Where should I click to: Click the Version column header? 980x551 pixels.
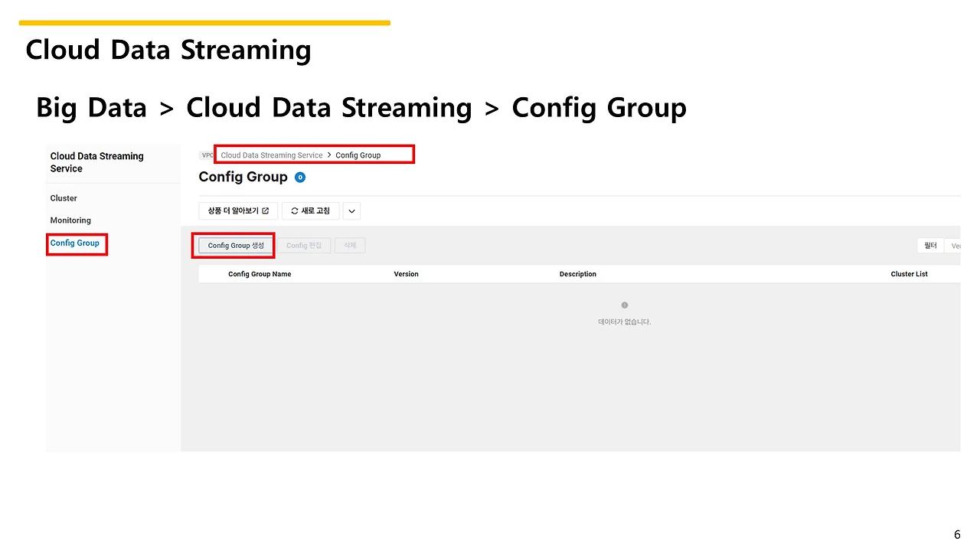407,274
